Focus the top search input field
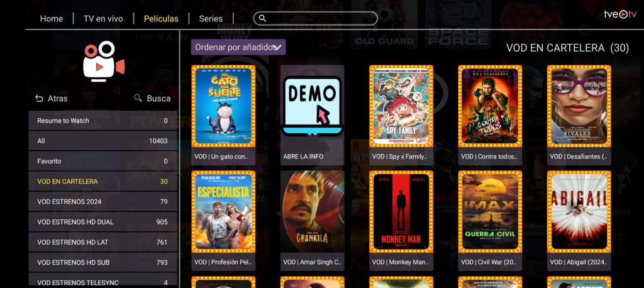 pyautogui.click(x=316, y=18)
